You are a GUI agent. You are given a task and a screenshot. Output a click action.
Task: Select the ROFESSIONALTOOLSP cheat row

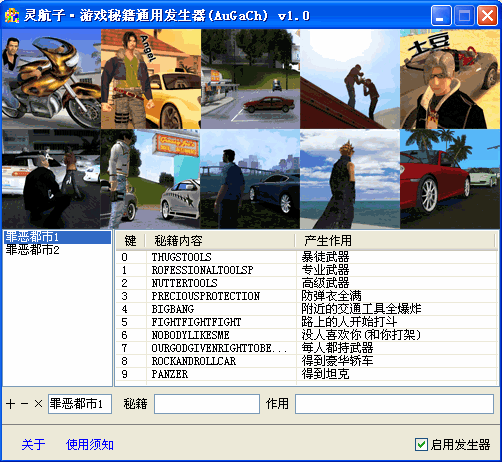click(x=306, y=270)
